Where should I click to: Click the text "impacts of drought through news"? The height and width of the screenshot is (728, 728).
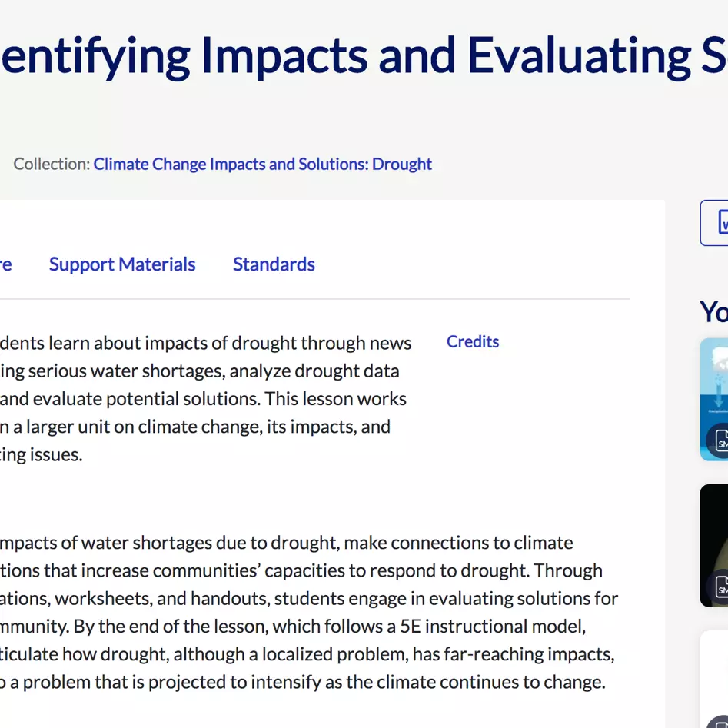278,343
